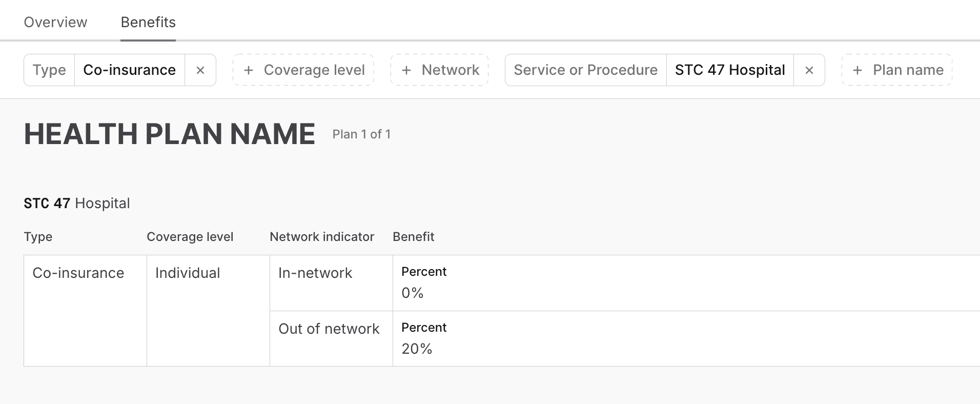Click the Out of network cell
This screenshot has height=404, width=980.
point(329,329)
